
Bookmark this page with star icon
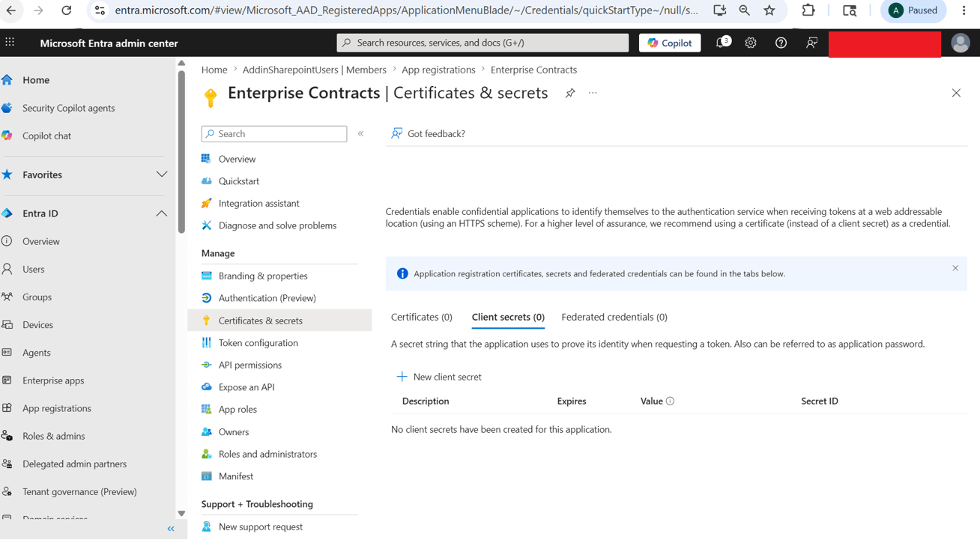click(x=769, y=10)
